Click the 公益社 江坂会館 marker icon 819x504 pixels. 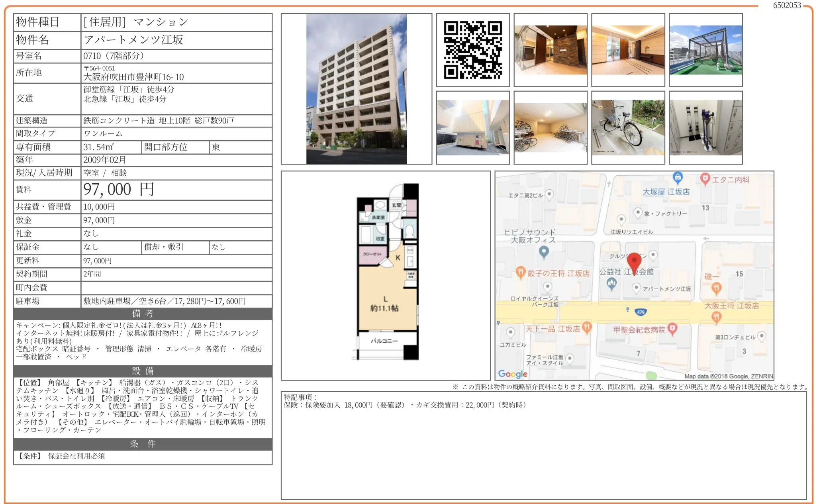[611, 283]
